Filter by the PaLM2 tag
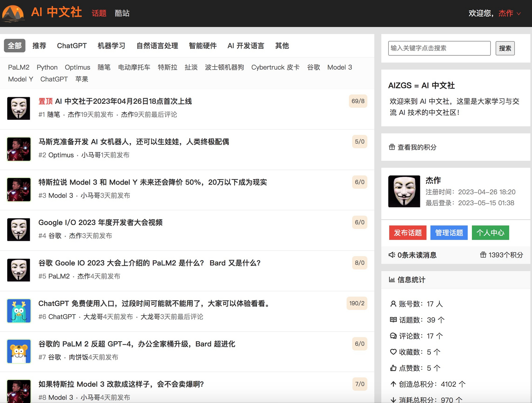Screen dimensions: 532x403 click(19, 67)
